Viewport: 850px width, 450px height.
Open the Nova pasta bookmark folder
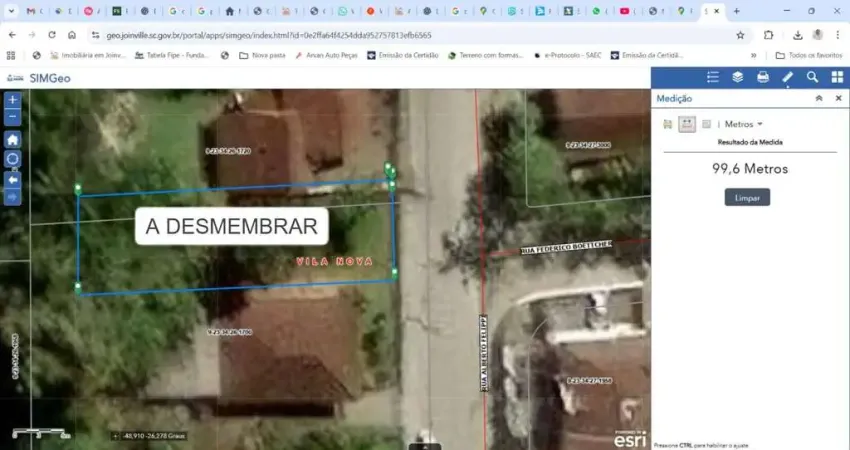tap(262, 55)
